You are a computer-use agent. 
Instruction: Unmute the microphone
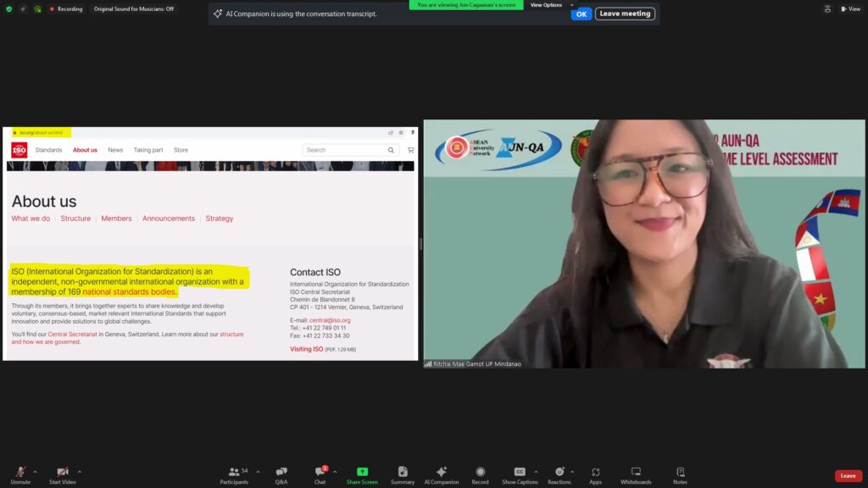(x=20, y=473)
